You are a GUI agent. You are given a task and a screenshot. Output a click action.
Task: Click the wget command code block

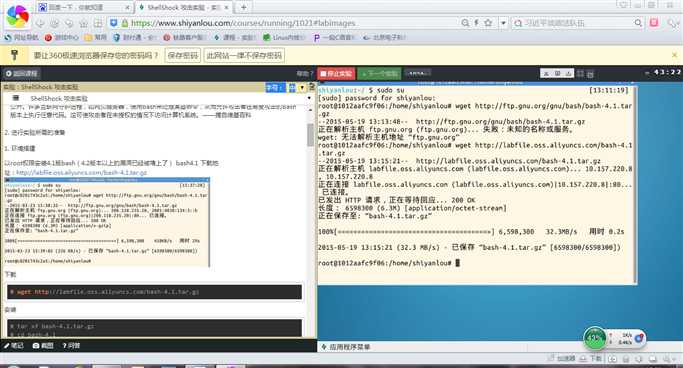(154, 292)
